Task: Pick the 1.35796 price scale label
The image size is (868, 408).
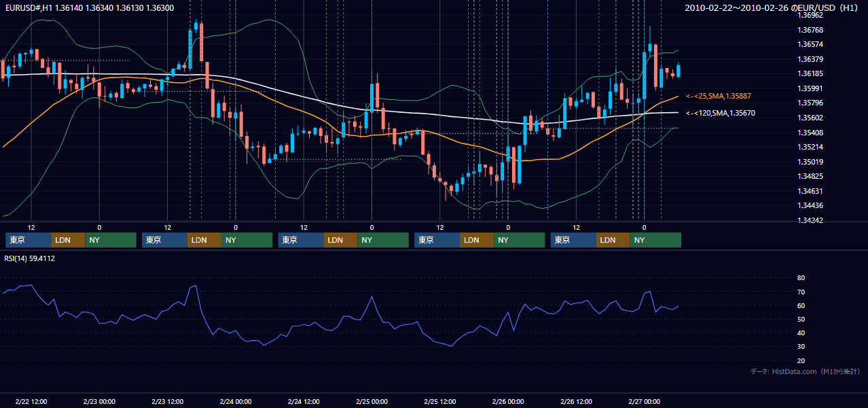Action: pos(810,103)
